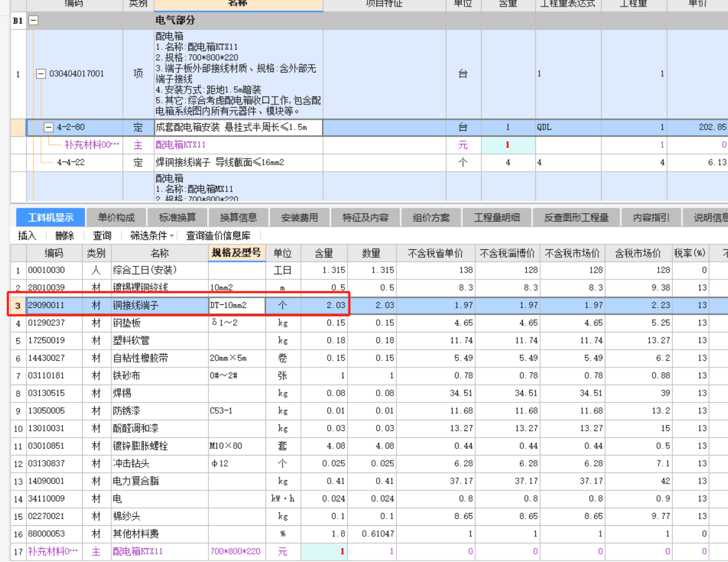Screen dimensions: 728x562
Task: Click code 29090011 cell
Action: 54,305
